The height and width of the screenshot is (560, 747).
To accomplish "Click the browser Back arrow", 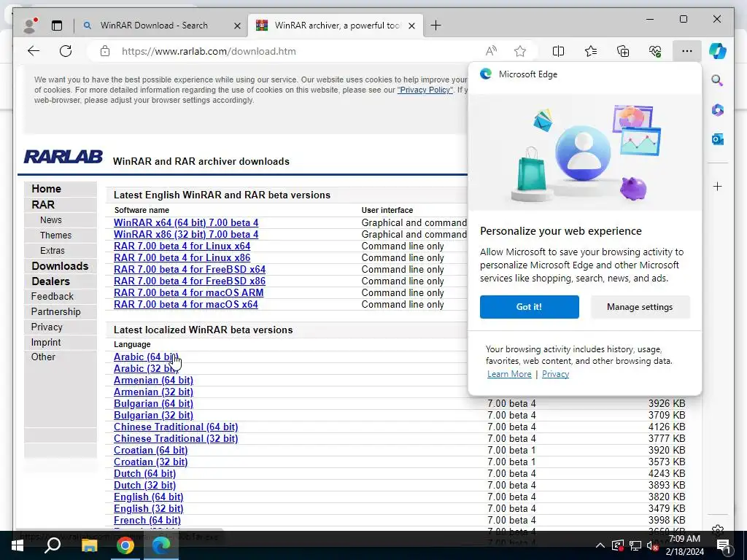I will click(34, 51).
